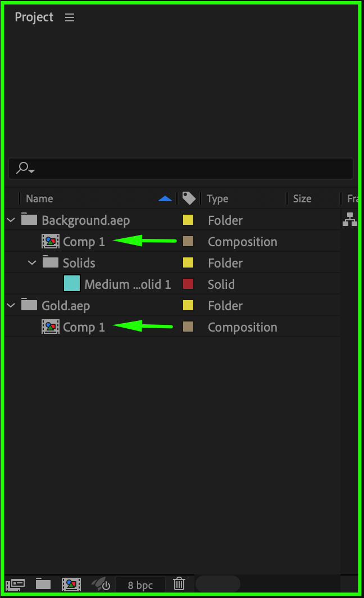Image resolution: width=364 pixels, height=598 pixels.
Task: Sort items by the Type column
Action: click(x=217, y=198)
